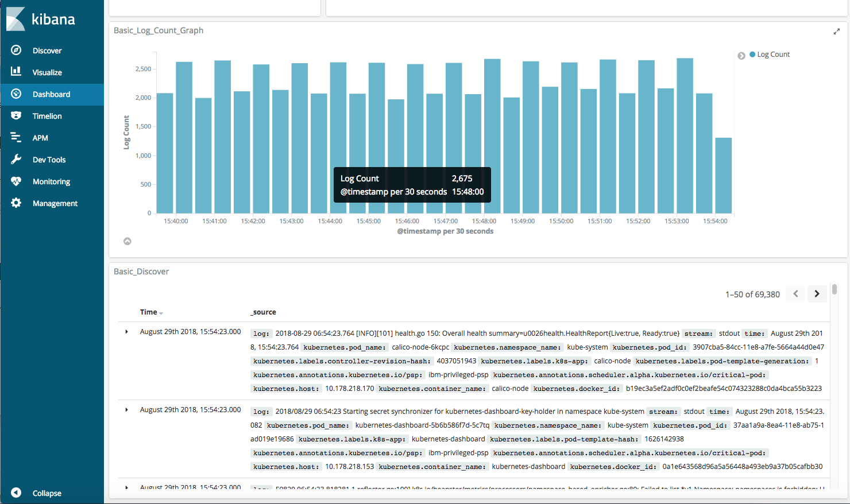This screenshot has width=850, height=504.
Task: Open Timelion mask icon
Action: pyautogui.click(x=16, y=115)
